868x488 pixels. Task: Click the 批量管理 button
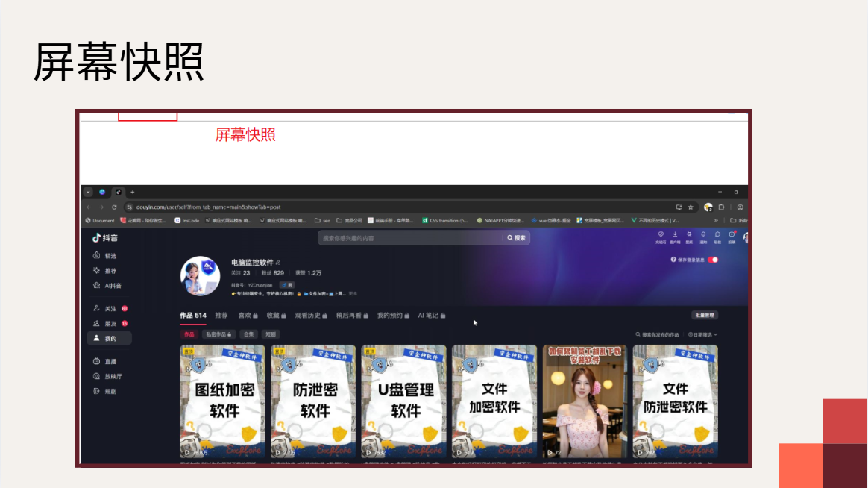(705, 315)
